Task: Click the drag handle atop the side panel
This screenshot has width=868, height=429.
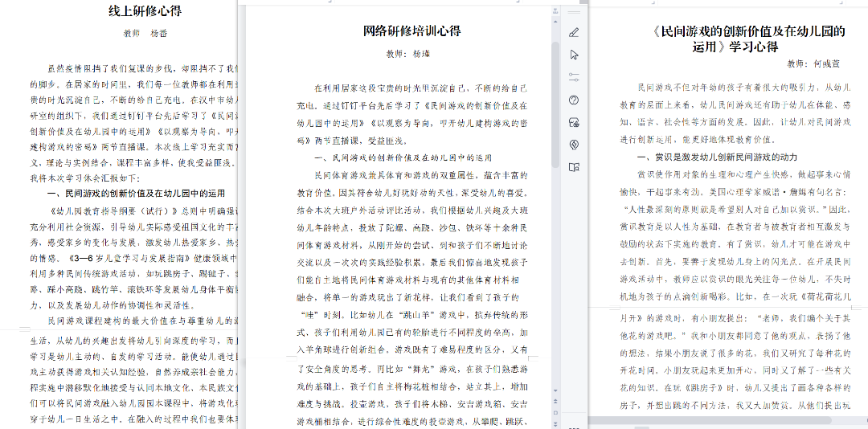Action: (x=574, y=12)
